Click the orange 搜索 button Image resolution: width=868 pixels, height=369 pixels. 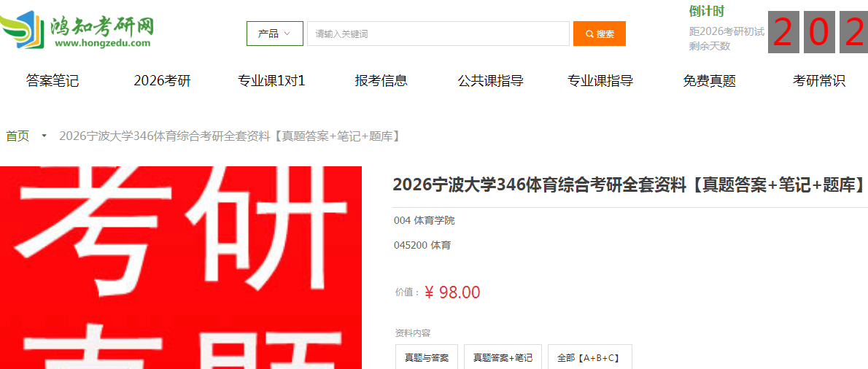[600, 34]
